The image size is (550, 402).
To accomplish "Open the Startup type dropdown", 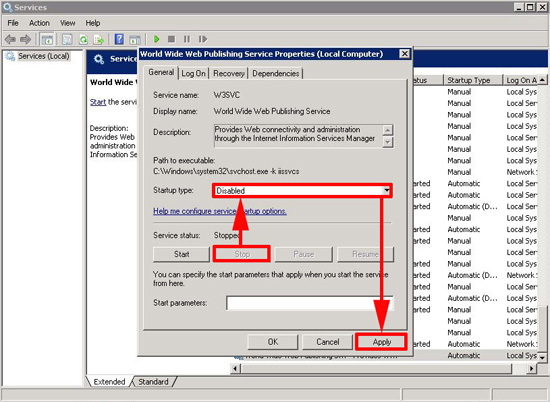I will pyautogui.click(x=302, y=190).
